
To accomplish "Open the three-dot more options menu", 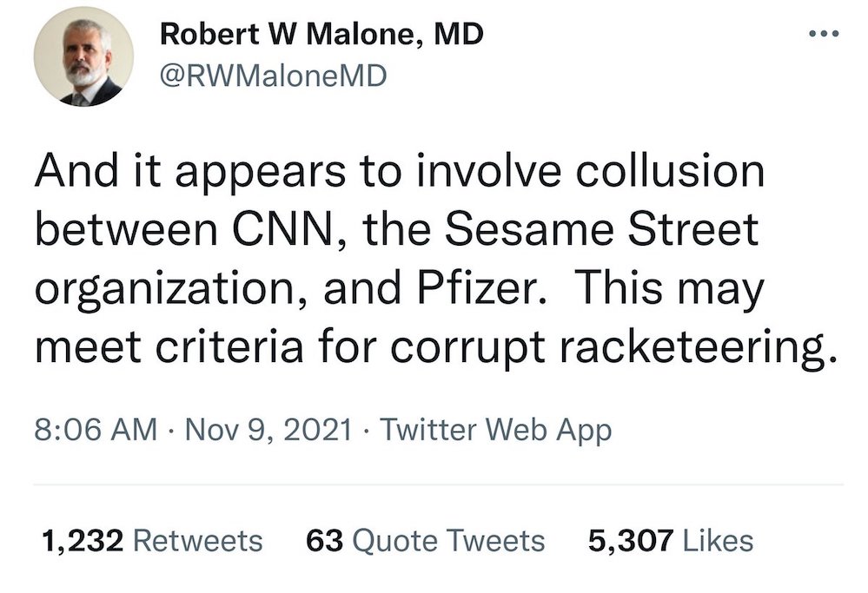I will click(821, 36).
